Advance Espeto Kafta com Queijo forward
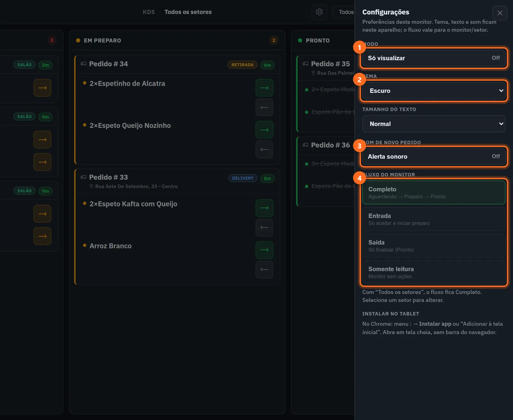 tap(265, 208)
